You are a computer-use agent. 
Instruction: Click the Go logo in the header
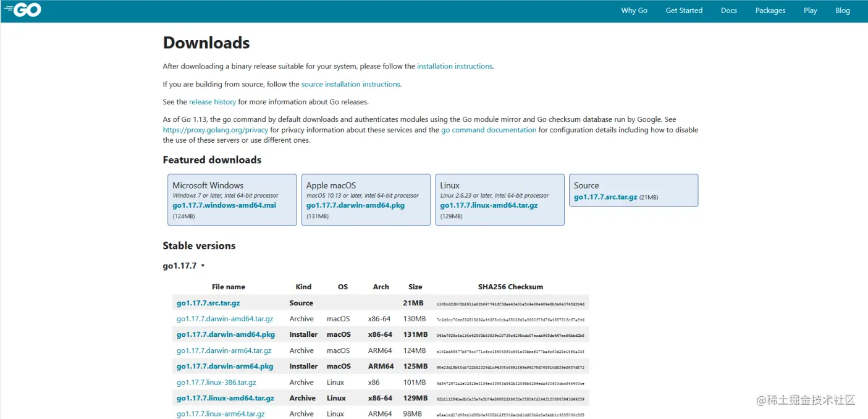pyautogui.click(x=23, y=10)
